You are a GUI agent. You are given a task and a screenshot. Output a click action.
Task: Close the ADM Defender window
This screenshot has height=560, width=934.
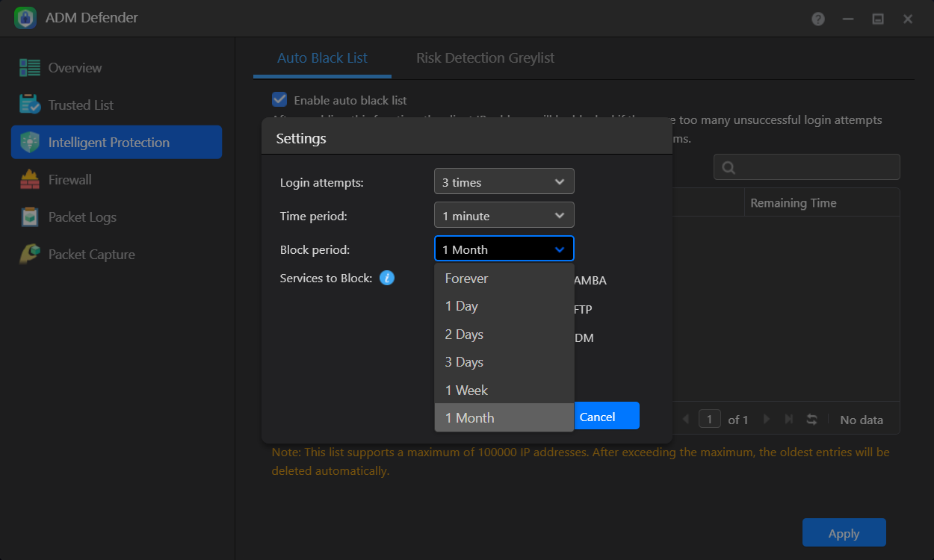pyautogui.click(x=908, y=19)
